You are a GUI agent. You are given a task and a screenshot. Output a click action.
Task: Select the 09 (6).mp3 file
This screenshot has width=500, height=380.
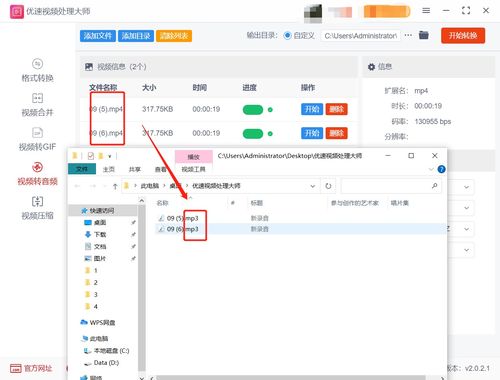[x=183, y=229]
